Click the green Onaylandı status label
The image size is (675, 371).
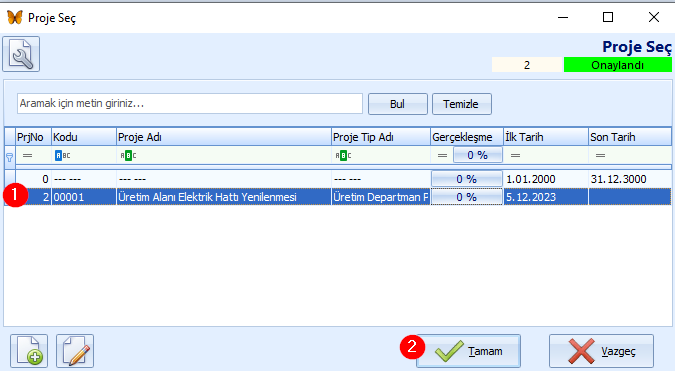[x=618, y=65]
